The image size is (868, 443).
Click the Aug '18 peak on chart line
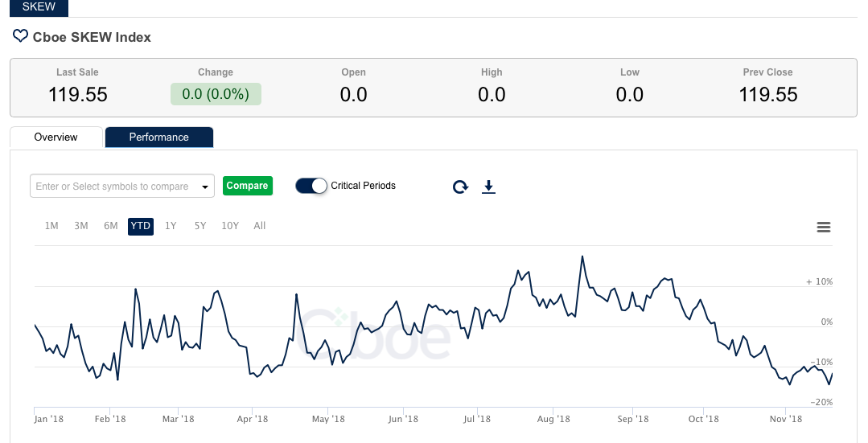coord(582,256)
